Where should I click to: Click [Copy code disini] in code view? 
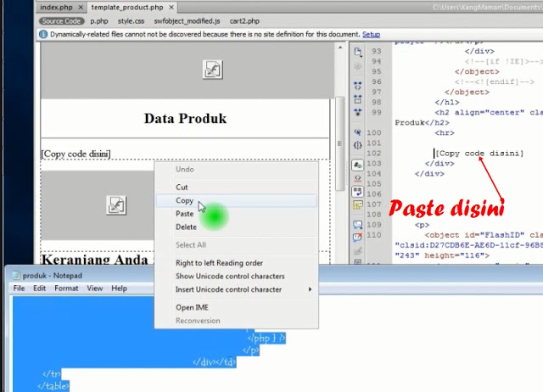479,154
